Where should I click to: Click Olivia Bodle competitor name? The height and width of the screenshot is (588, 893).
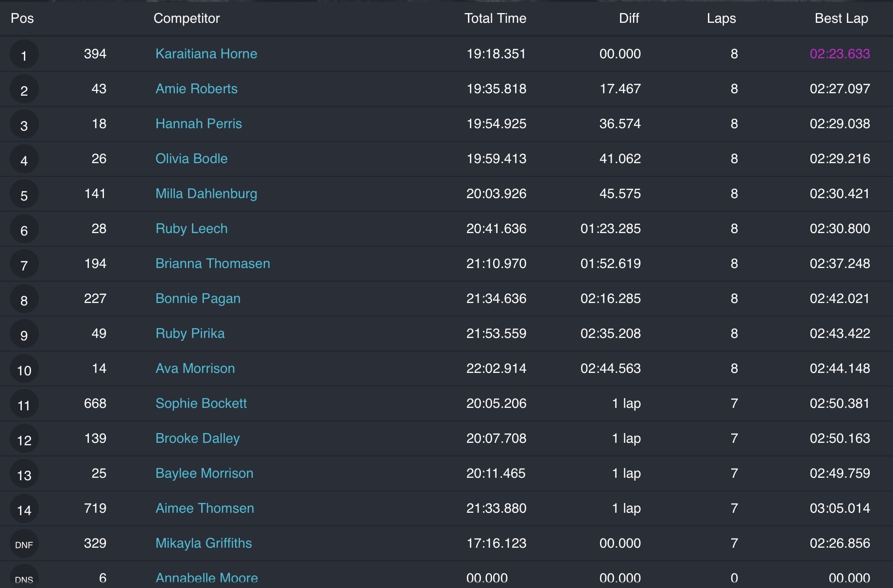point(191,159)
